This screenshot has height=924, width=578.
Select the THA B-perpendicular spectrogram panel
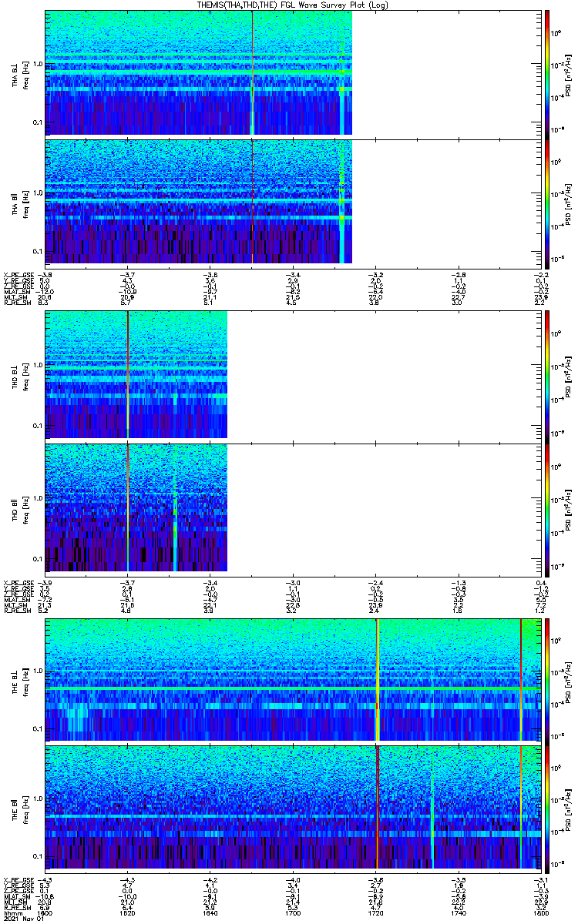tap(291, 73)
